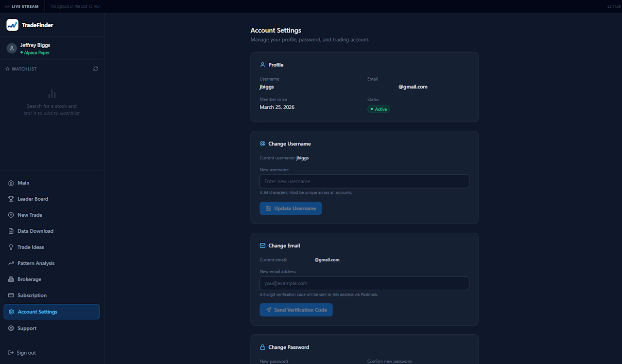Click the Jeffrey Biggs user avatar icon
Viewport: 622px width, 364px height.
click(x=12, y=48)
